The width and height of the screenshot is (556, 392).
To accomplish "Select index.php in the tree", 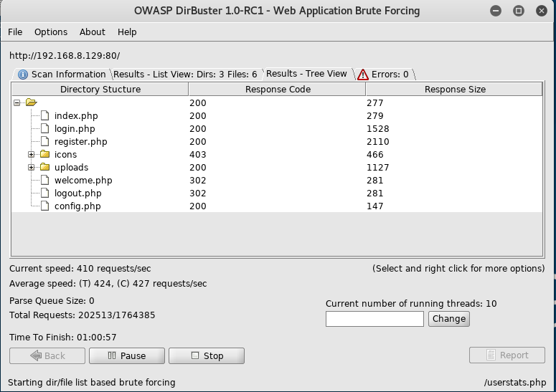I will pos(76,116).
